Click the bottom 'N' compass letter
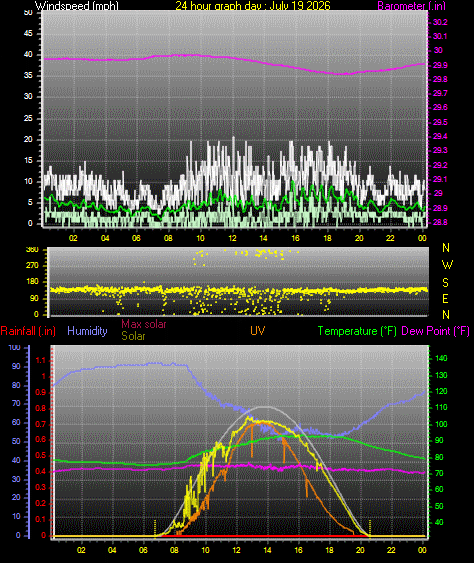 446,315
